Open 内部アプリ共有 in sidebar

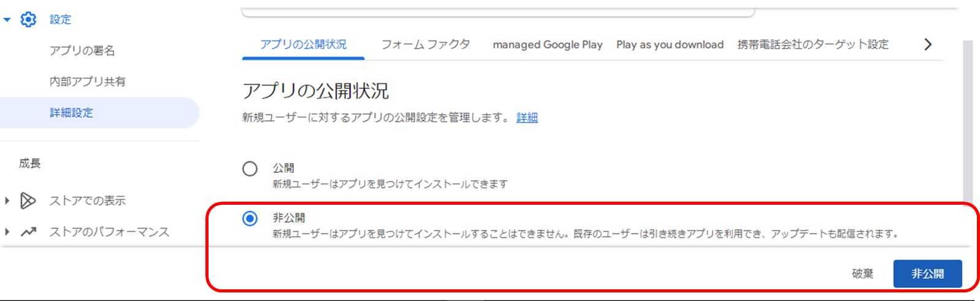(88, 82)
